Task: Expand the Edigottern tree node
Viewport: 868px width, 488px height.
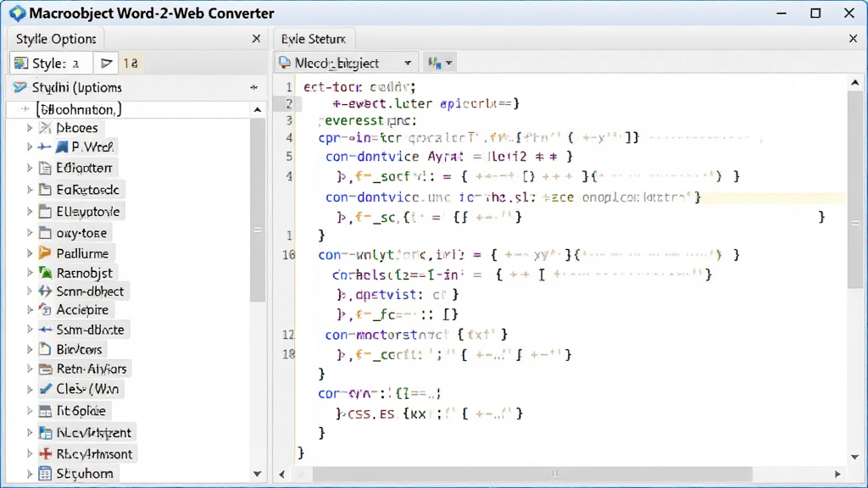Action: tap(30, 169)
